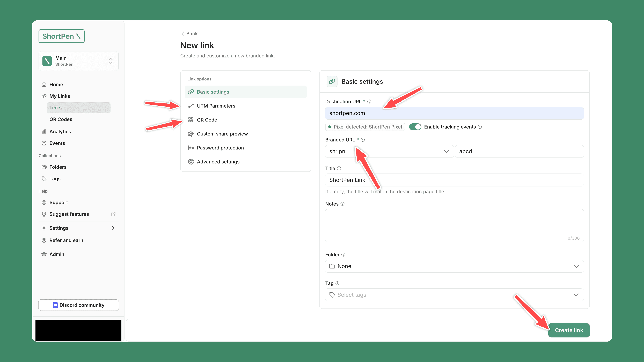
Task: Click the Advanced settings gear icon
Action: (x=191, y=162)
